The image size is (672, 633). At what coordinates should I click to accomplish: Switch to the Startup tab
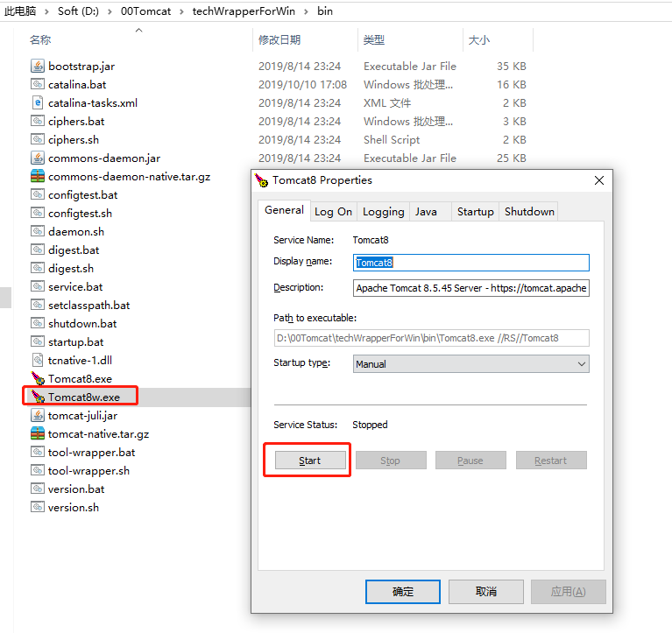475,212
